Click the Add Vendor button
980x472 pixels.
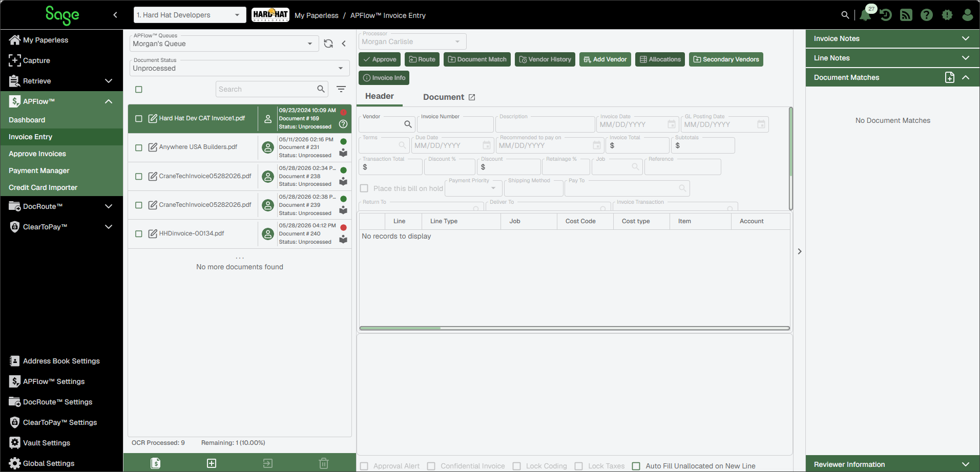(x=605, y=59)
